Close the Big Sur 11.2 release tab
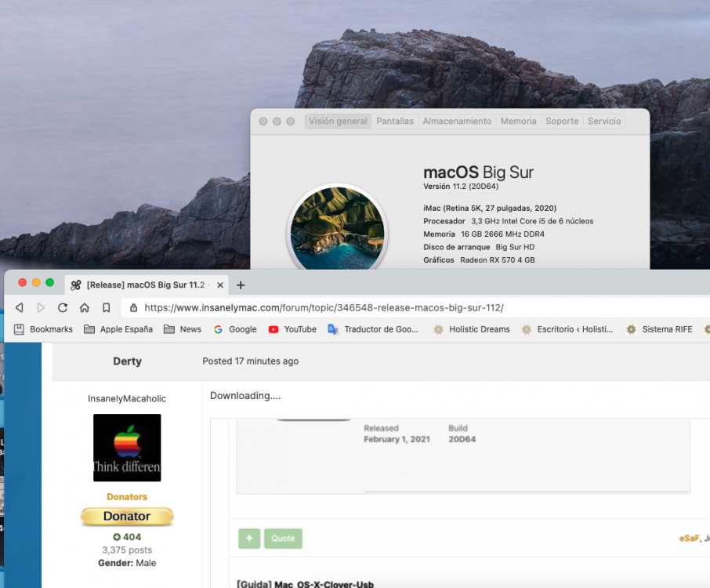The height and width of the screenshot is (588, 710). point(220,285)
